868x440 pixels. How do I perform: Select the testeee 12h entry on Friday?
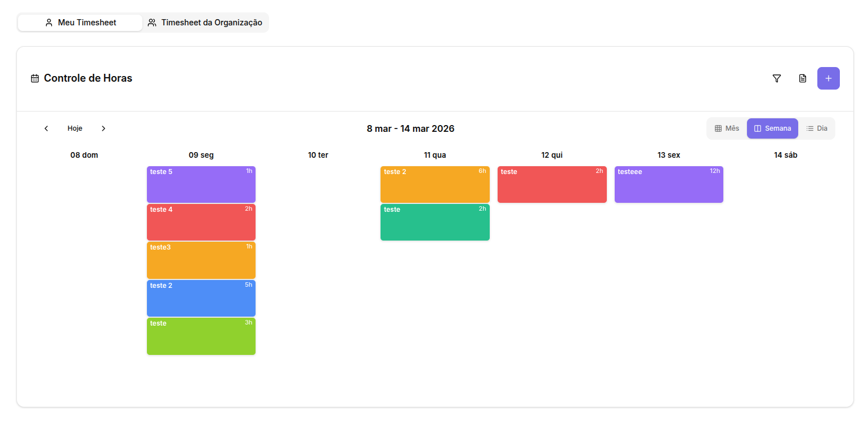[x=669, y=184]
